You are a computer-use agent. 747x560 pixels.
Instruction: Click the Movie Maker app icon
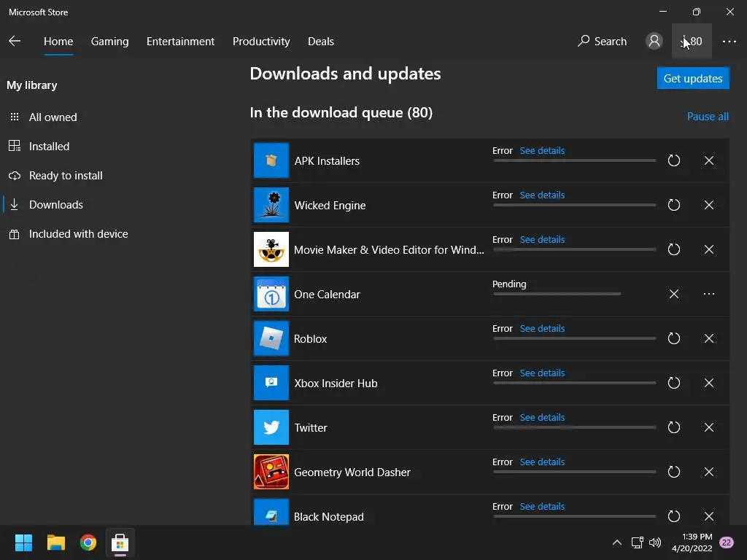[271, 249]
